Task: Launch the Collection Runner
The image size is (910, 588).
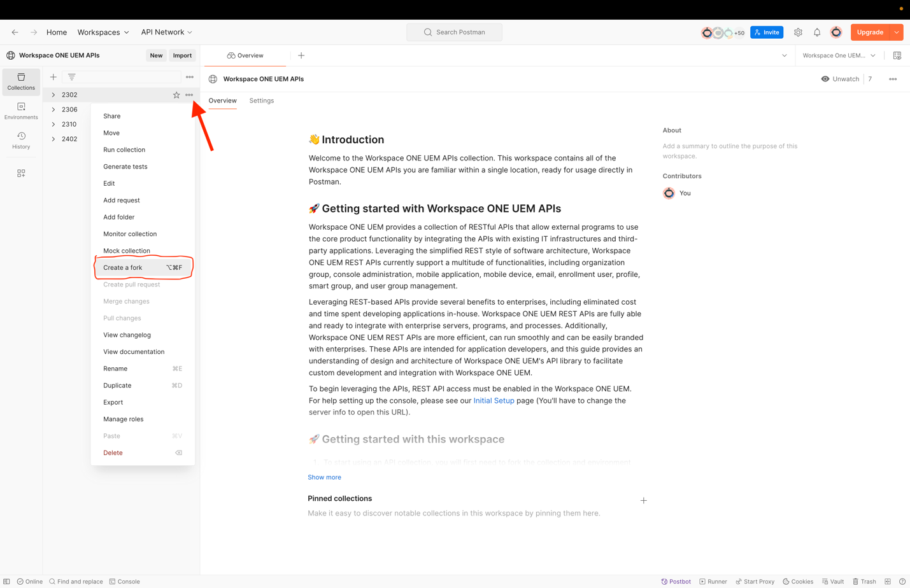Action: pyautogui.click(x=713, y=581)
